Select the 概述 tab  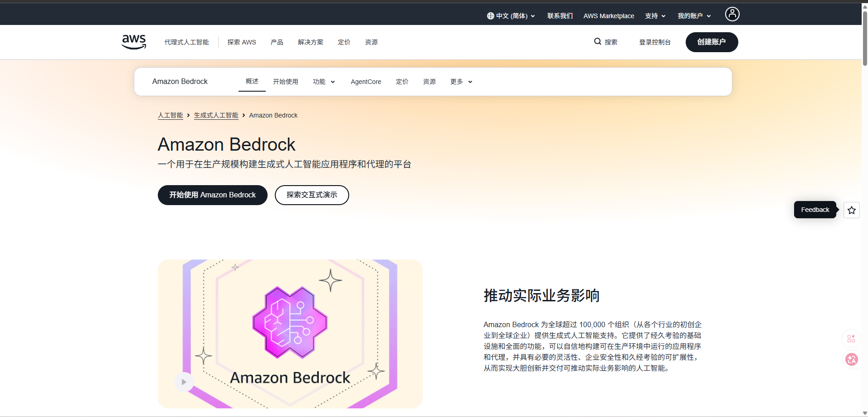click(252, 81)
